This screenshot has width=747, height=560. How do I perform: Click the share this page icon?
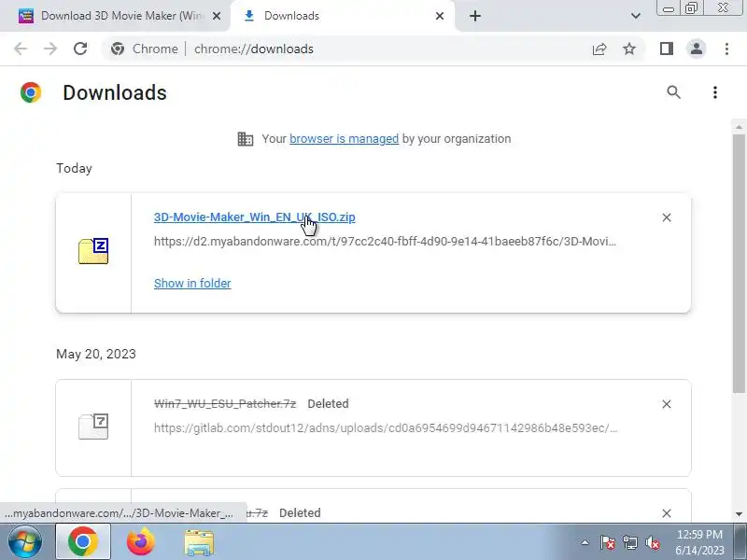coord(599,49)
